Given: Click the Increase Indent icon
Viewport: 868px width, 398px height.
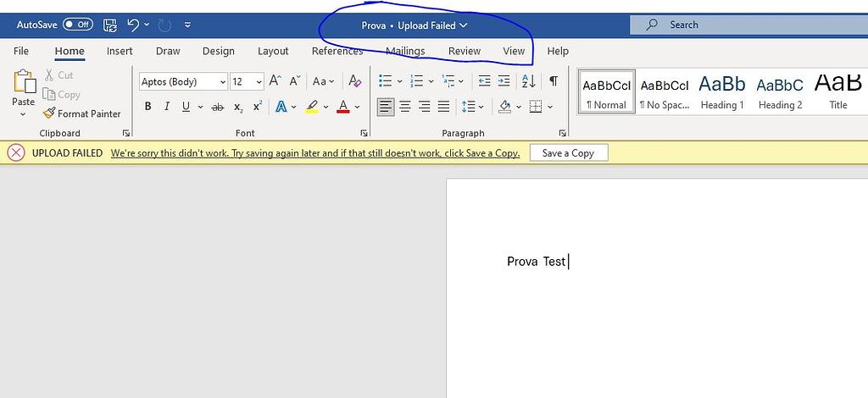Looking at the screenshot, I should click(504, 81).
